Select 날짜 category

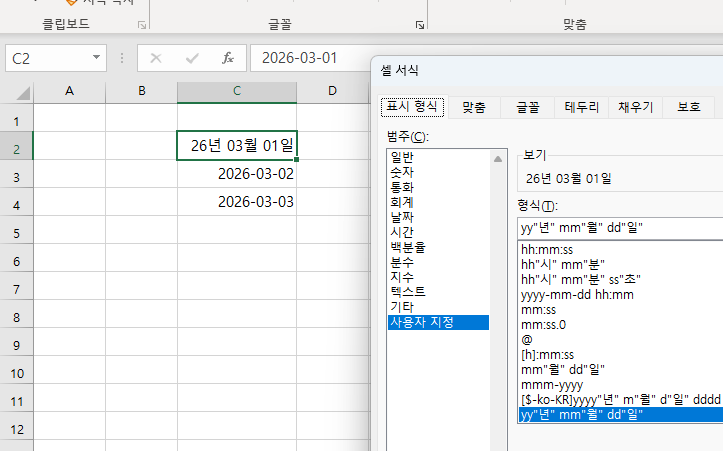pyautogui.click(x=438, y=217)
